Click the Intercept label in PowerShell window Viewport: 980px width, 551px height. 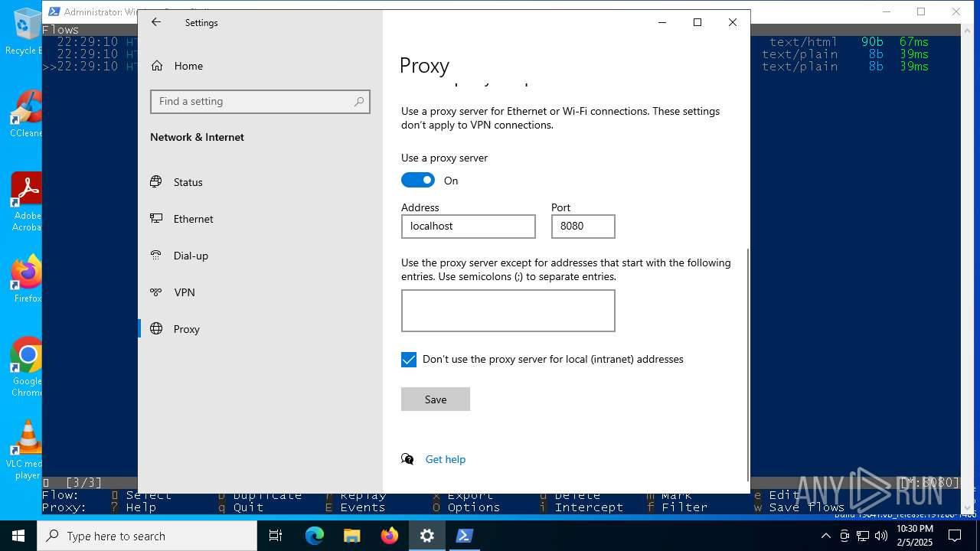(589, 507)
